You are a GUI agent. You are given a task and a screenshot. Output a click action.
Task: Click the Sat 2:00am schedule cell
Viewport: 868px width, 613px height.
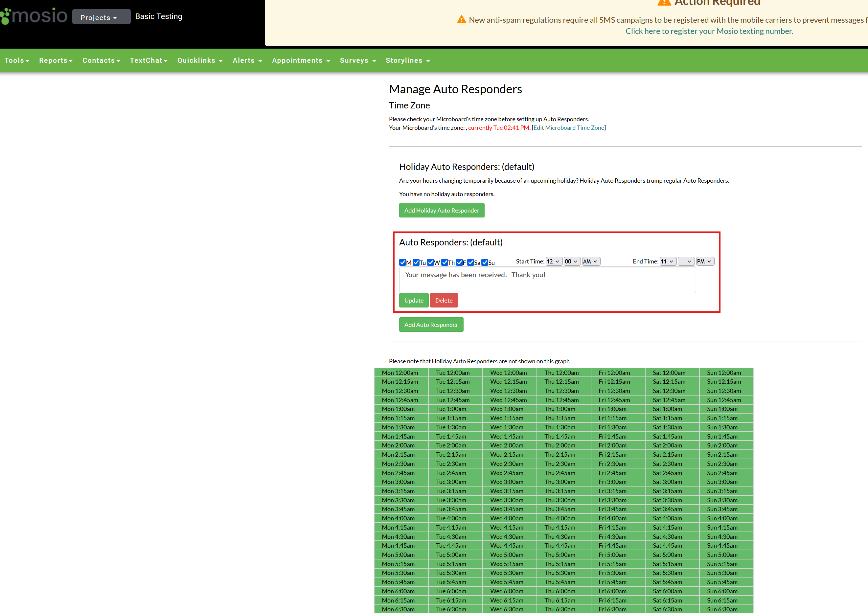pyautogui.click(x=672, y=445)
